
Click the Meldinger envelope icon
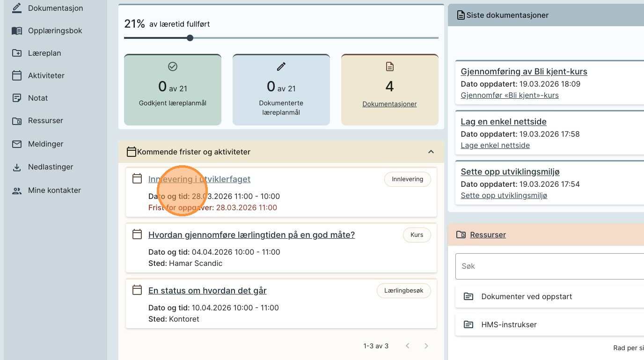(x=17, y=144)
